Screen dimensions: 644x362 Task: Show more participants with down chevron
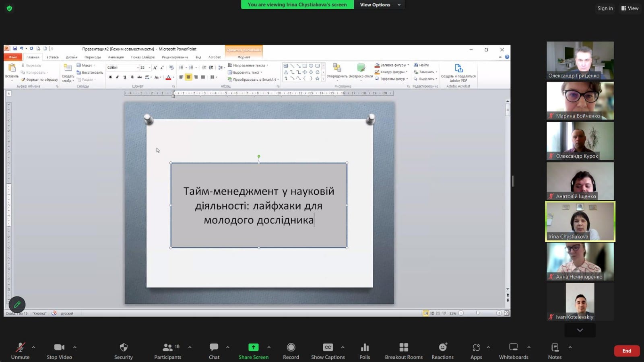pyautogui.click(x=580, y=330)
